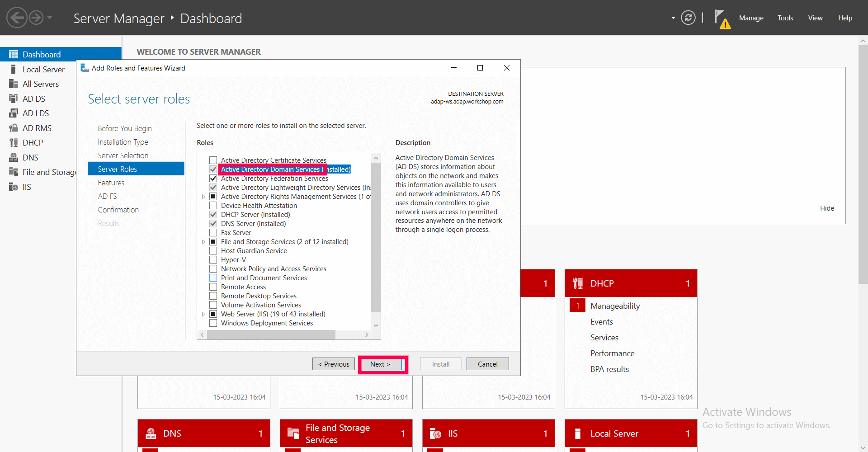Uncheck Active Directory Federation Services
Image resolution: width=868 pixels, height=452 pixels.
212,178
